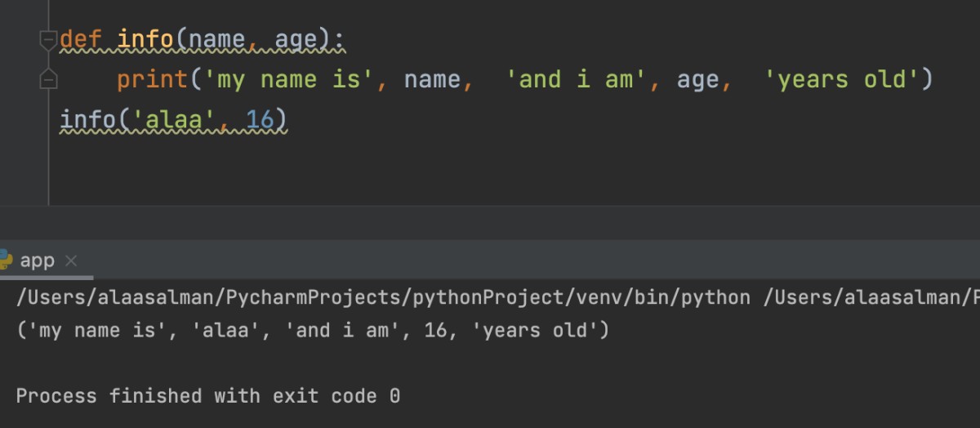The height and width of the screenshot is (428, 980).
Task: Click the info function name in definition
Action: point(145,38)
